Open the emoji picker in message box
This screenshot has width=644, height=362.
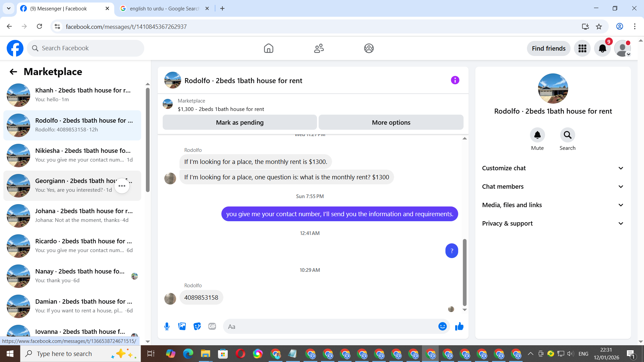point(442,326)
